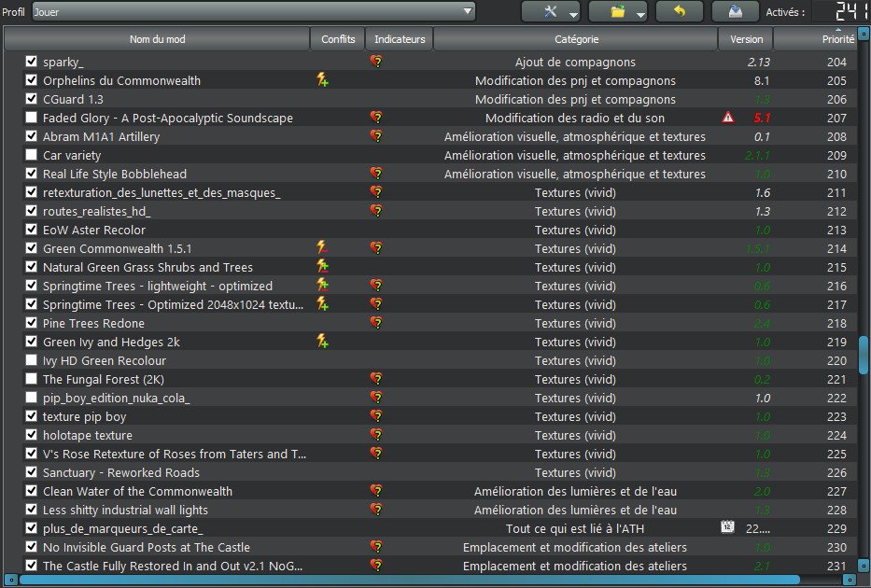This screenshot has height=588, width=871.
Task: Enable the Ivy HD Green Recolour checkbox
Action: 32,360
